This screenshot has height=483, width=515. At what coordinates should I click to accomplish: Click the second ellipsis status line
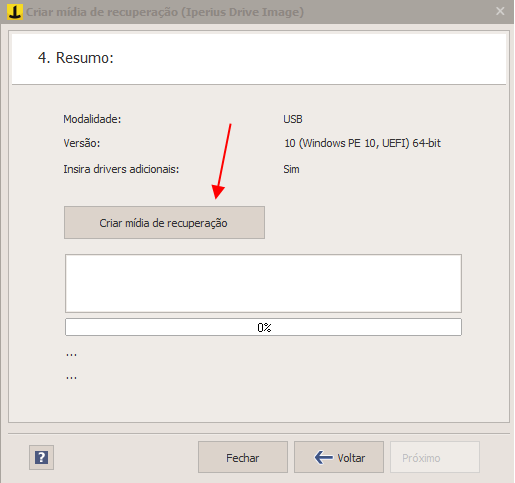click(71, 378)
